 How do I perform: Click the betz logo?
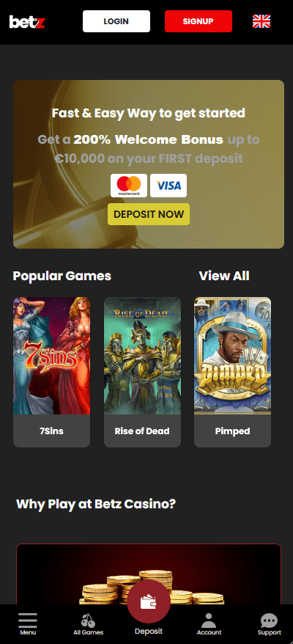[27, 21]
